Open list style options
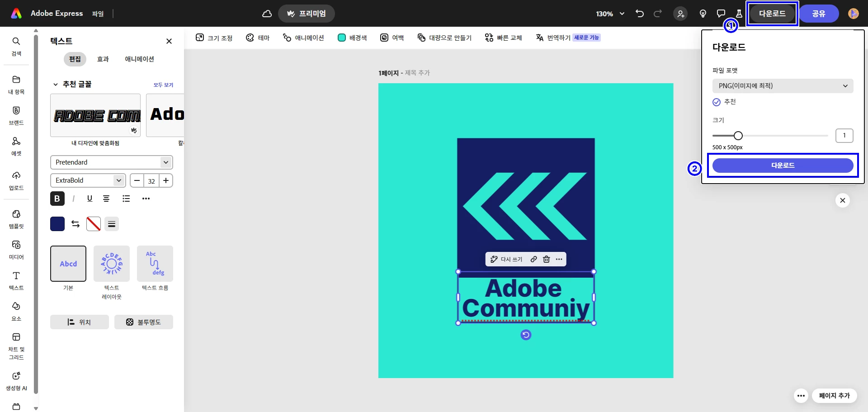 (x=126, y=199)
